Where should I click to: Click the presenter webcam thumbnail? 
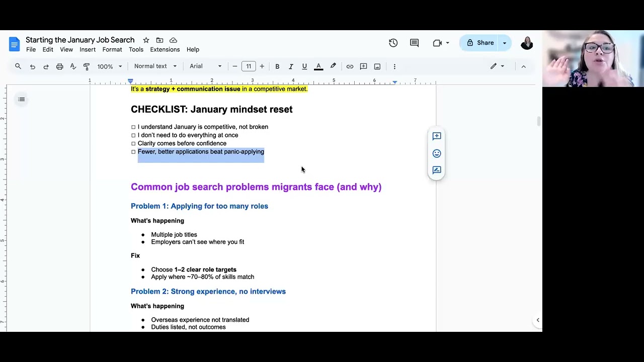[x=593, y=58]
